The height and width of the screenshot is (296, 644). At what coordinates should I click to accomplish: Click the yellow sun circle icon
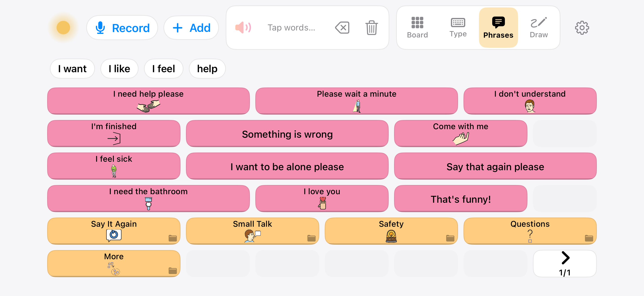[63, 27]
